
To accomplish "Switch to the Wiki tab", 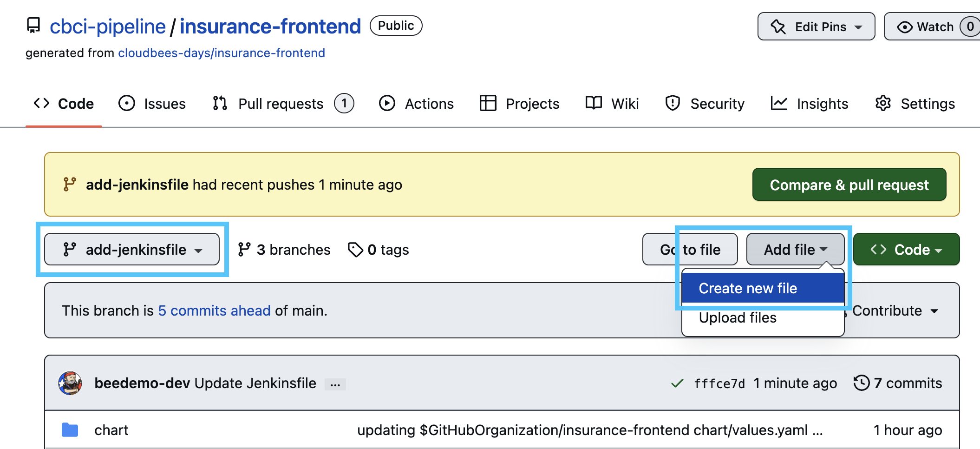I will (612, 104).
